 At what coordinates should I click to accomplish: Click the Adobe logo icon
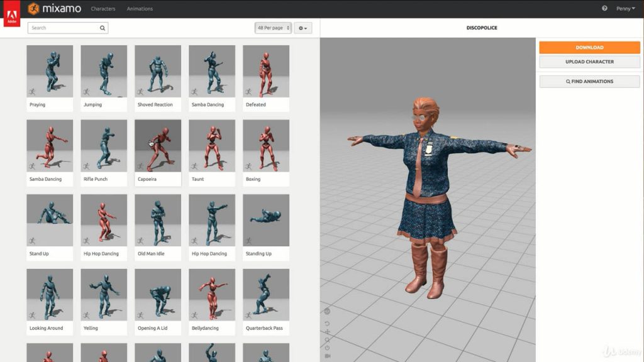[12, 14]
